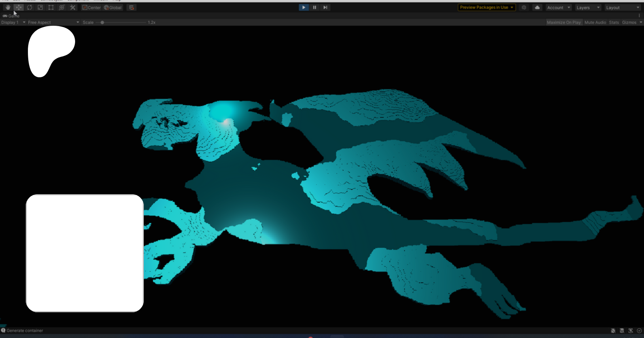The height and width of the screenshot is (338, 644).
Task: Click the debug mode bug icon
Action: 613,330
